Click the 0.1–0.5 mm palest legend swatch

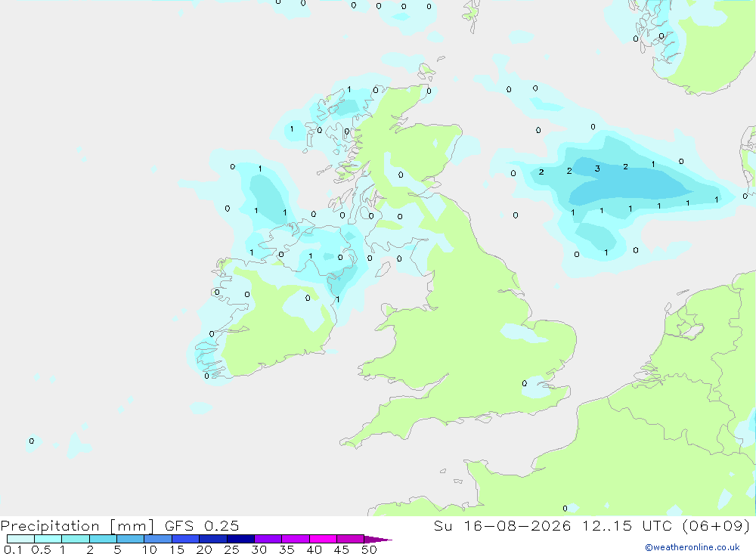pos(20,539)
